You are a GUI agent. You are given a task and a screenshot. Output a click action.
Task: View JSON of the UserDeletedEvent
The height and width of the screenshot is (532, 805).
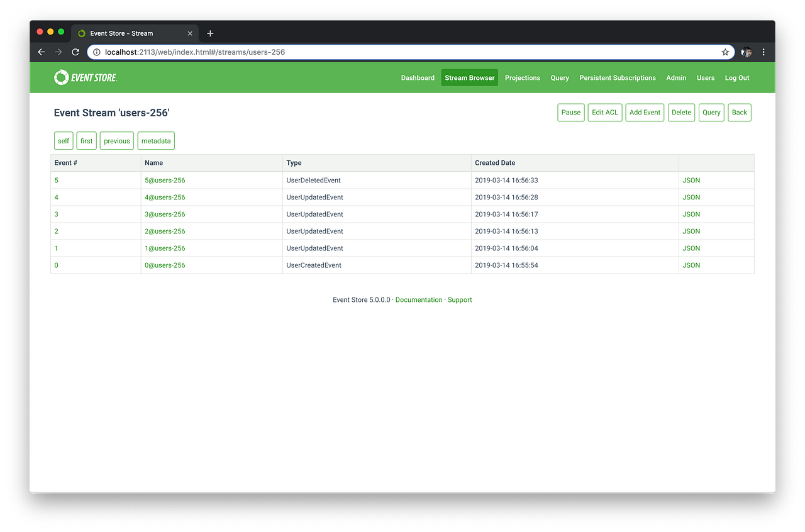click(691, 180)
